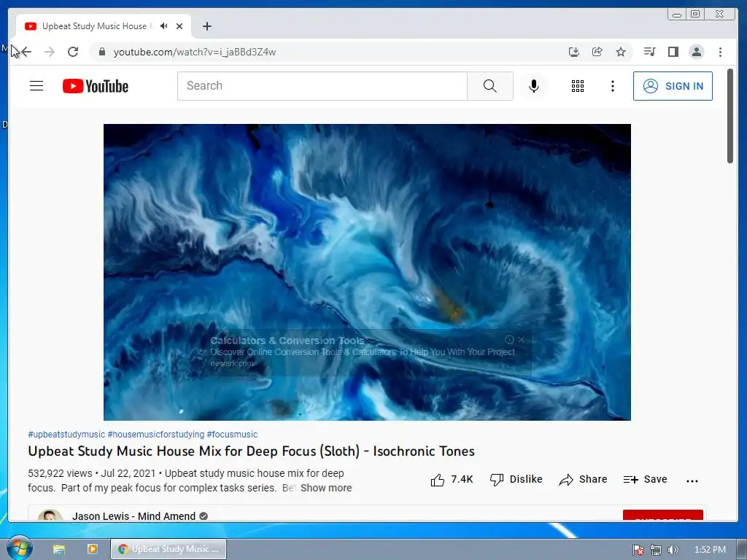Like the video (7.4K)
Viewport: 747px width, 560px height.
(452, 480)
